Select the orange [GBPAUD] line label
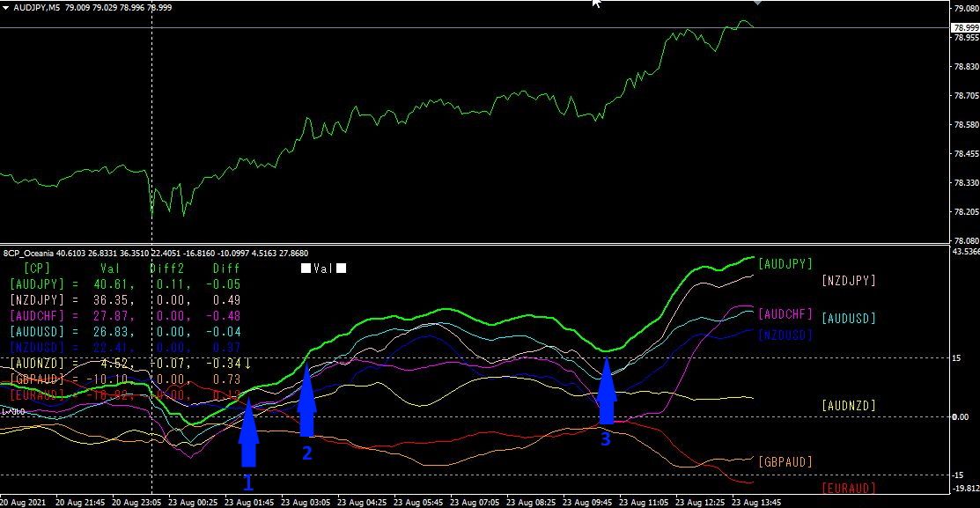 click(x=785, y=461)
